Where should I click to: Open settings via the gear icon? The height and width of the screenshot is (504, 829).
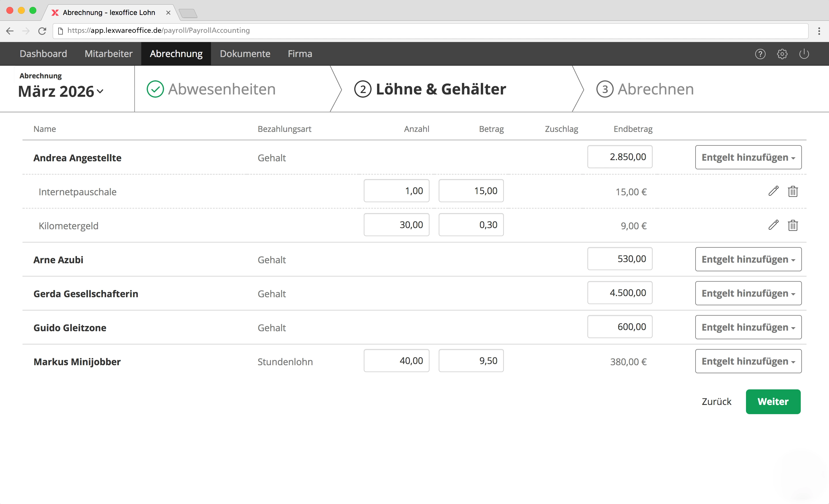pos(782,54)
